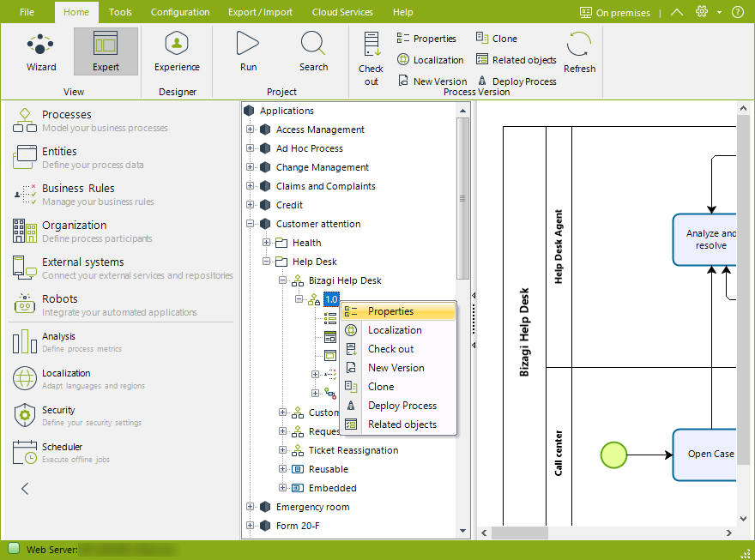Viewport: 755px width, 560px height.
Task: Choose Properties from the context menu
Action: pyautogui.click(x=398, y=311)
